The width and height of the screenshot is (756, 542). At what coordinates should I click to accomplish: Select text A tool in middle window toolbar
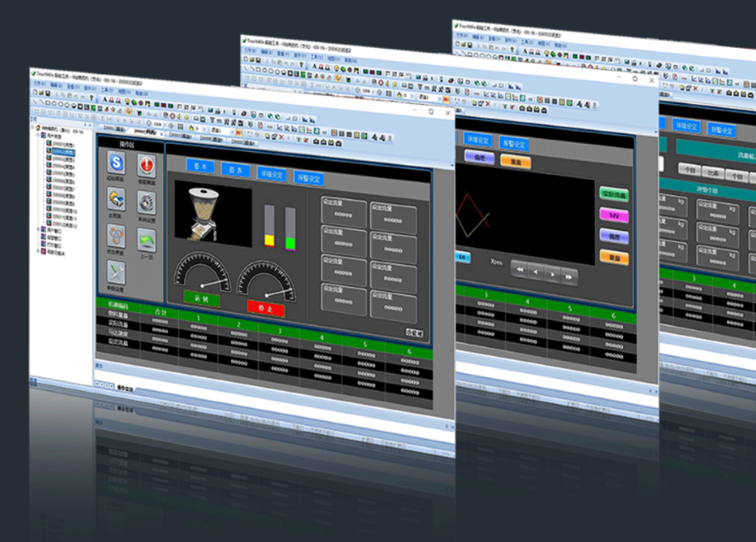[315, 66]
